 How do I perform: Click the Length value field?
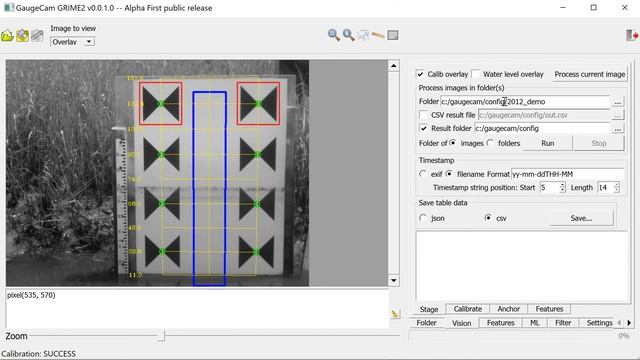605,187
